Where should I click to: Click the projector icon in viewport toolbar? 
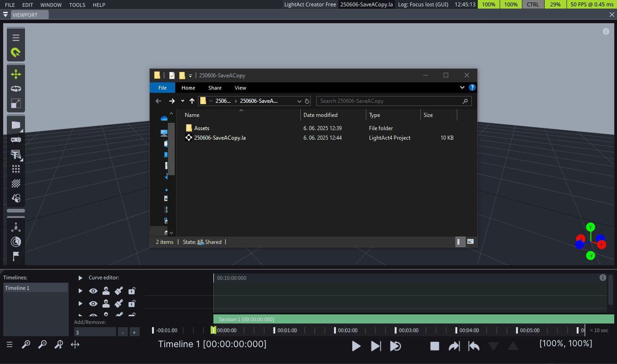[x=16, y=140]
